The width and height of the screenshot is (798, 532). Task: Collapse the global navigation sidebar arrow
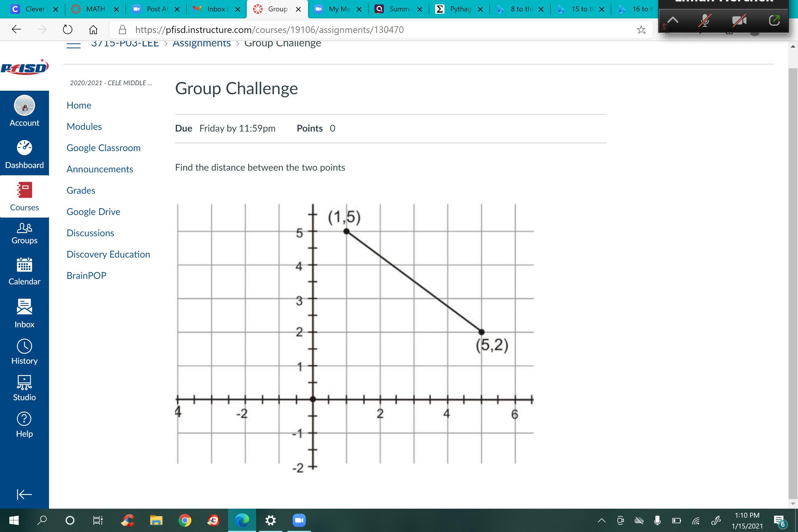pyautogui.click(x=24, y=494)
